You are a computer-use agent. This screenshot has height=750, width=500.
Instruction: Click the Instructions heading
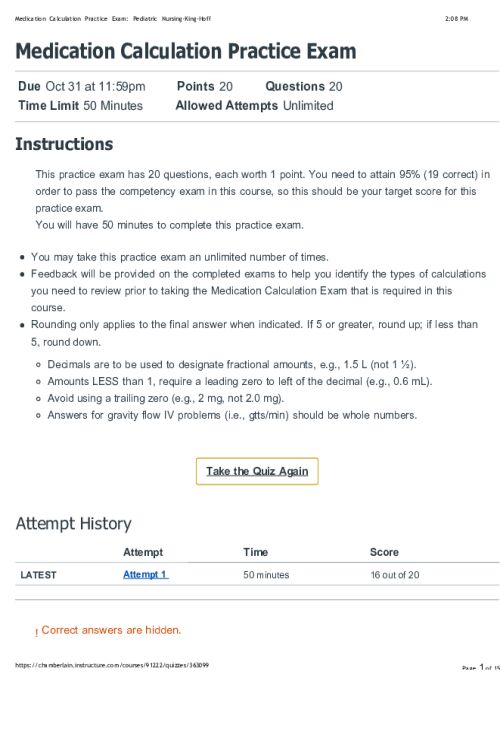pos(64,144)
